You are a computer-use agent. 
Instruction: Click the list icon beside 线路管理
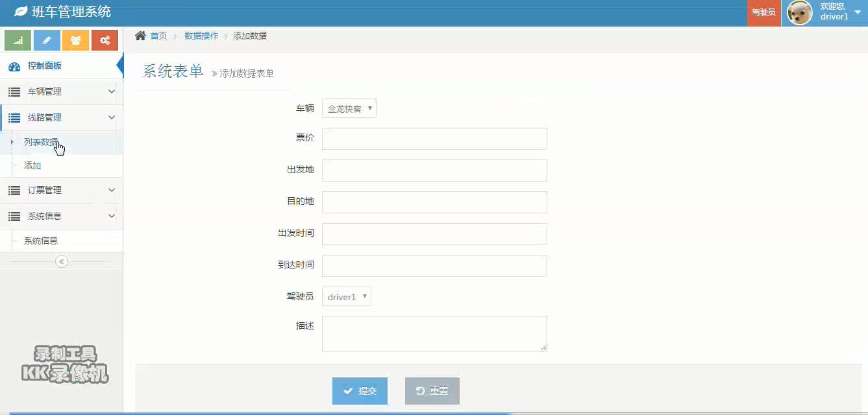(x=14, y=118)
